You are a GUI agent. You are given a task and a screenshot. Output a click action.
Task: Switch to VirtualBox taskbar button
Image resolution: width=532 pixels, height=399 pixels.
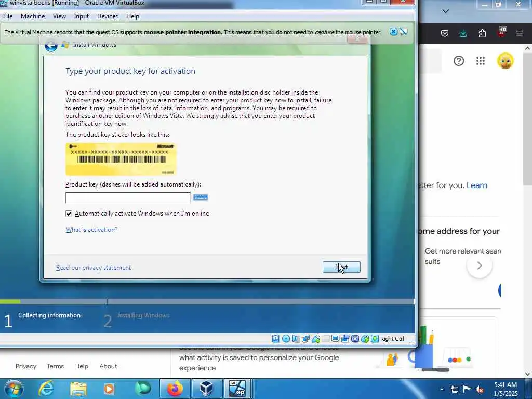coord(207,389)
